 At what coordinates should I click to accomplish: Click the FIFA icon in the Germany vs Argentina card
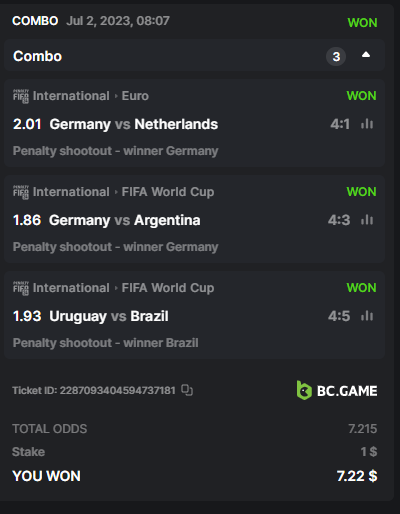point(21,192)
